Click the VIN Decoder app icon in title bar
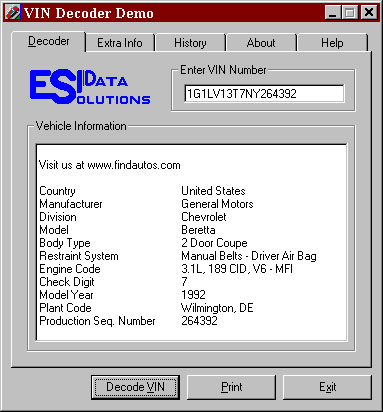 click(x=13, y=13)
